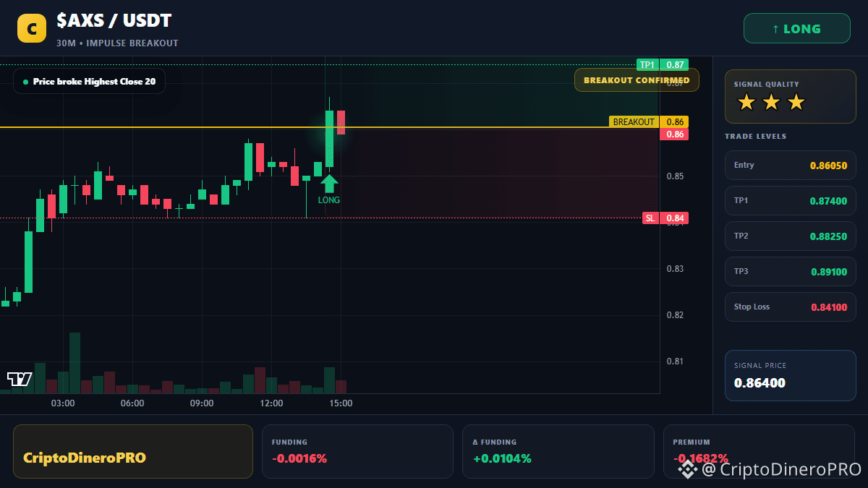The image size is (868, 488).
Task: Click the tallest green volume bar
Action: click(75, 363)
